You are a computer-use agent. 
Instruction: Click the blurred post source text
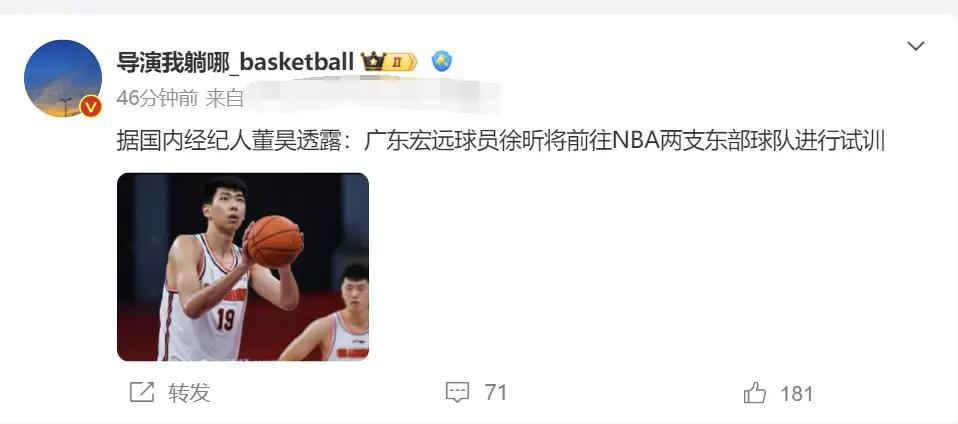[373, 97]
